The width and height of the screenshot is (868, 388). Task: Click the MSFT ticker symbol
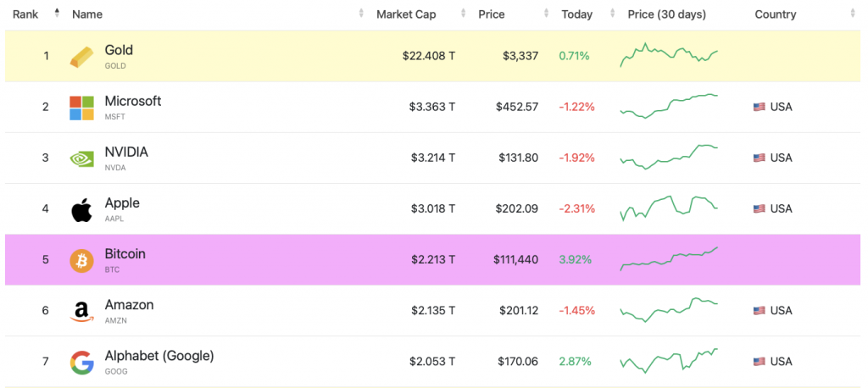[x=115, y=117]
